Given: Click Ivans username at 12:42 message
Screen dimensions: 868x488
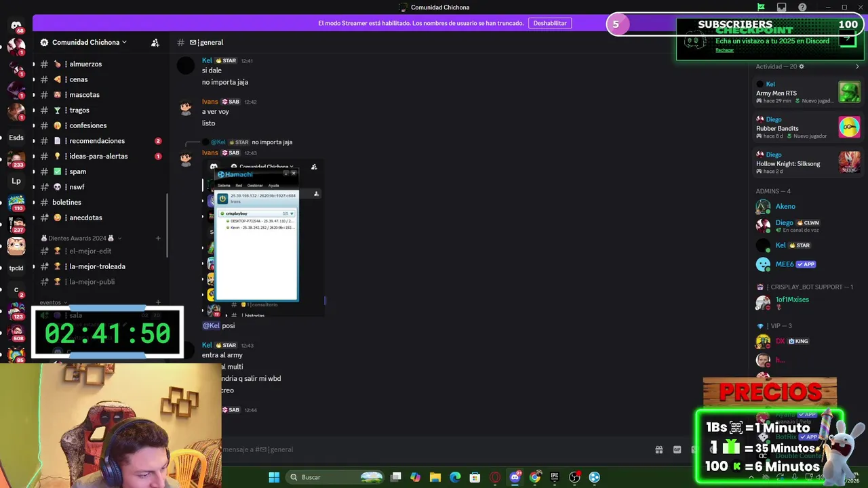Looking at the screenshot, I should point(210,102).
